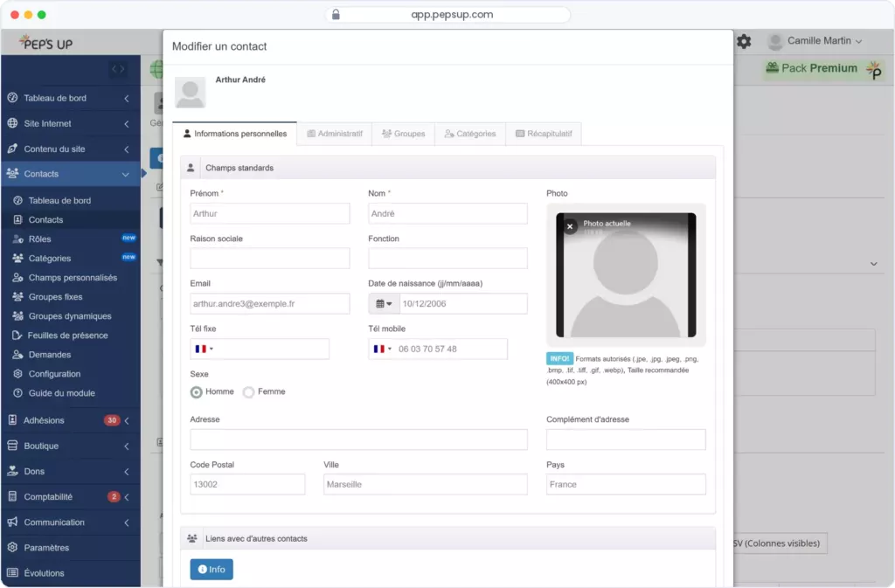Viewport: 895px width, 588px height.
Task: Open Tél fixe country flag dropdown
Action: [204, 349]
